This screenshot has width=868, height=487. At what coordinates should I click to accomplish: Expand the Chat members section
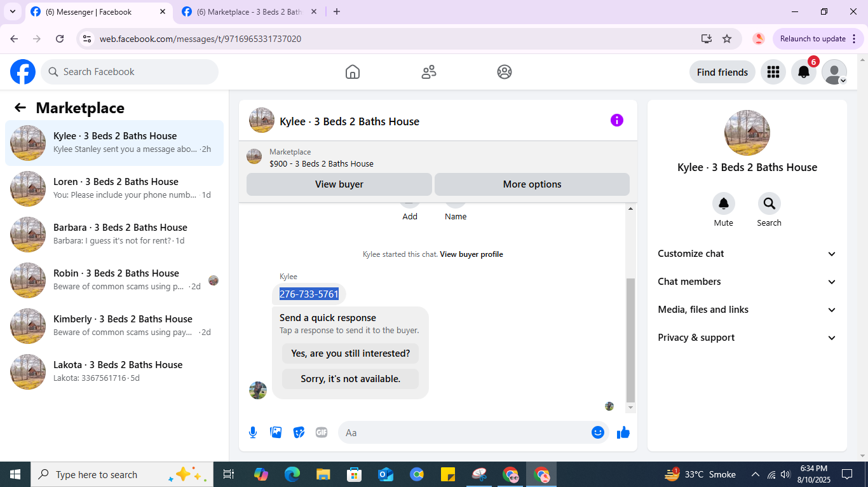click(x=747, y=282)
